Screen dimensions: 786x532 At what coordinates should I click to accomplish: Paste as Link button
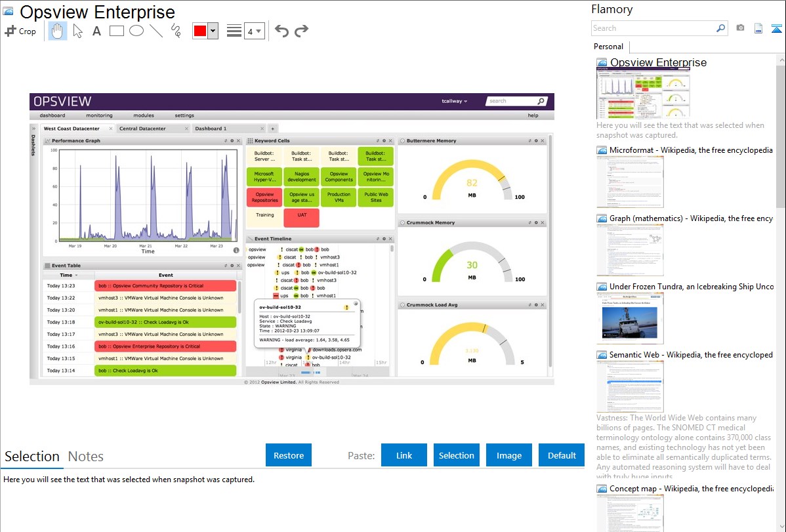[x=404, y=455]
